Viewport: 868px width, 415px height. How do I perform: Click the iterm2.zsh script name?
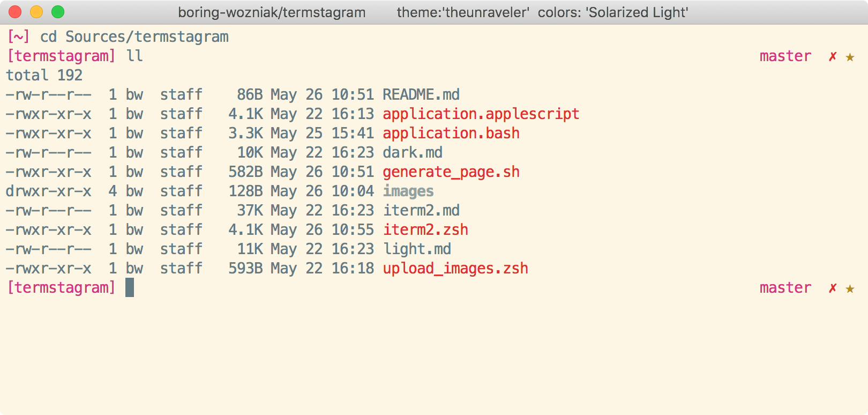425,230
